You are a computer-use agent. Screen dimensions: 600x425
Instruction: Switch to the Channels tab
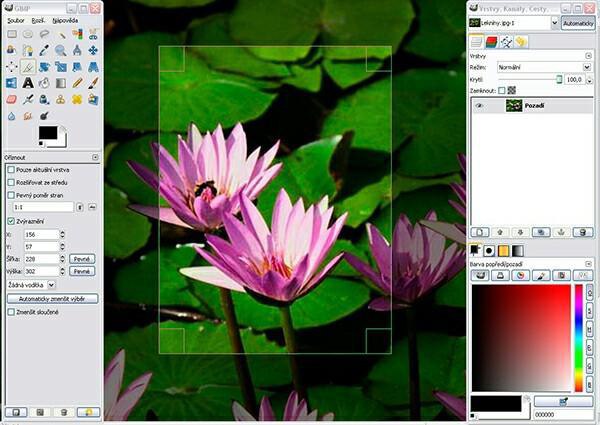[491, 42]
